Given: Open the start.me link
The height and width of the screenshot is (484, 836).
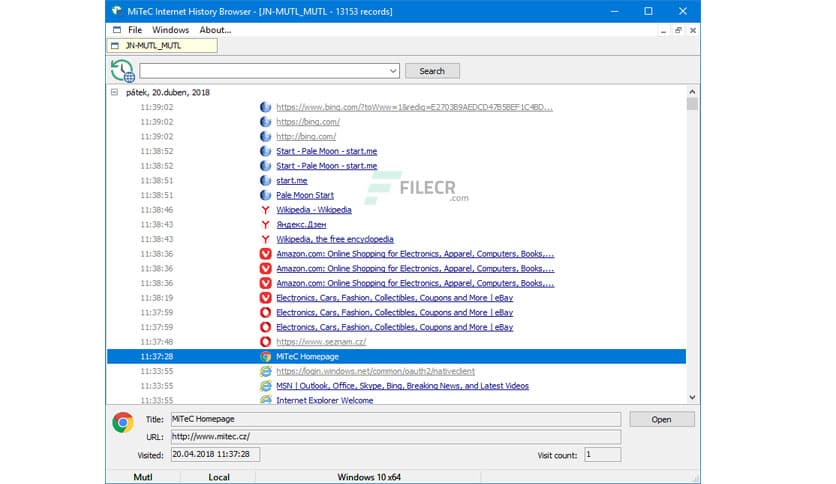Looking at the screenshot, I should [291, 180].
